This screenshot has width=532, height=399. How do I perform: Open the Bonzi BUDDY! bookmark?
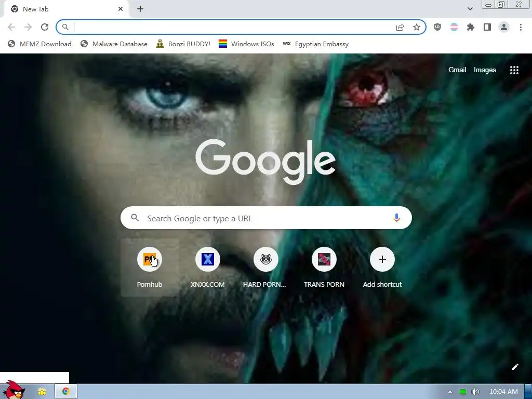click(x=183, y=44)
